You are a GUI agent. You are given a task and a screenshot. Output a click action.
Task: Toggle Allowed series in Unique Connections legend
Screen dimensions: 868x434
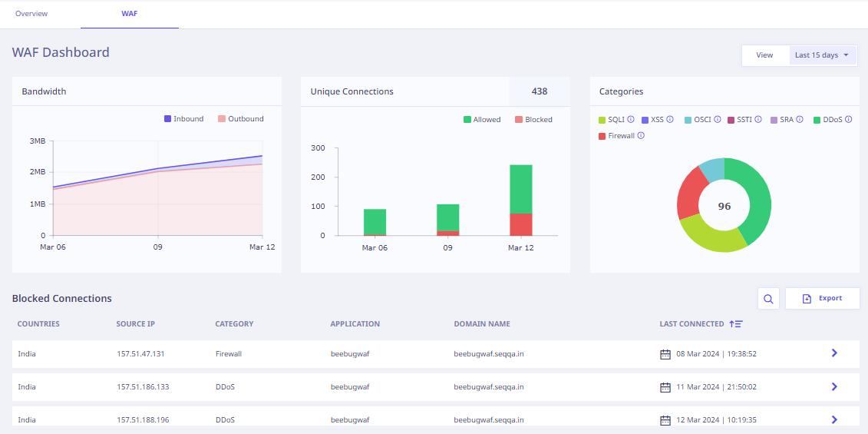[x=482, y=119]
